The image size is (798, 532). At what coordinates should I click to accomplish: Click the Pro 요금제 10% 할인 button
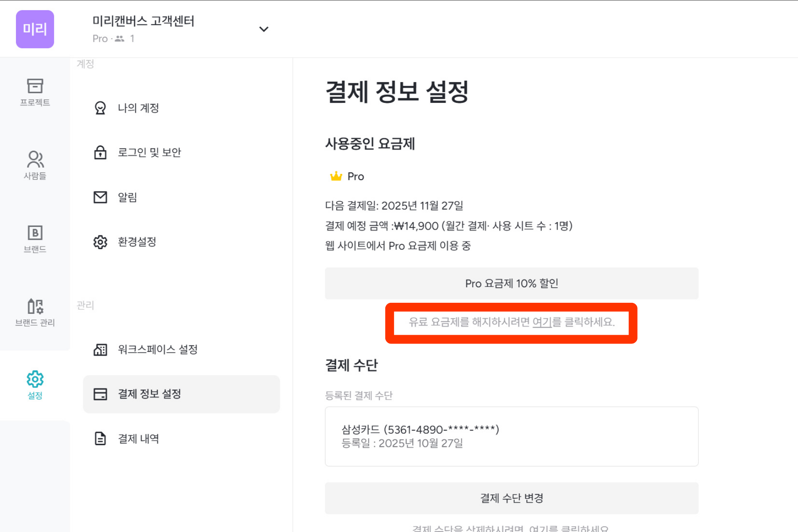[x=511, y=284]
